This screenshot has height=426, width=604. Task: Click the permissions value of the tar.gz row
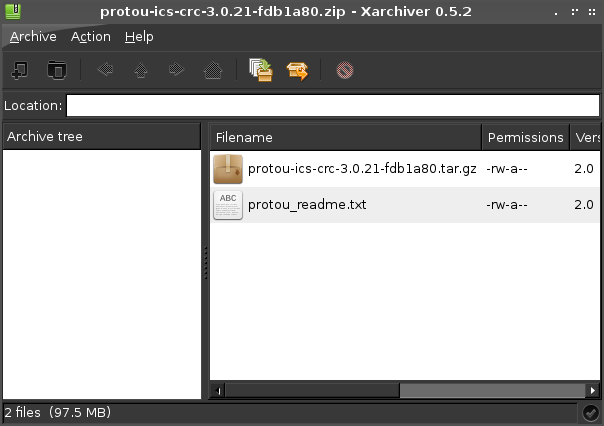tap(507, 169)
